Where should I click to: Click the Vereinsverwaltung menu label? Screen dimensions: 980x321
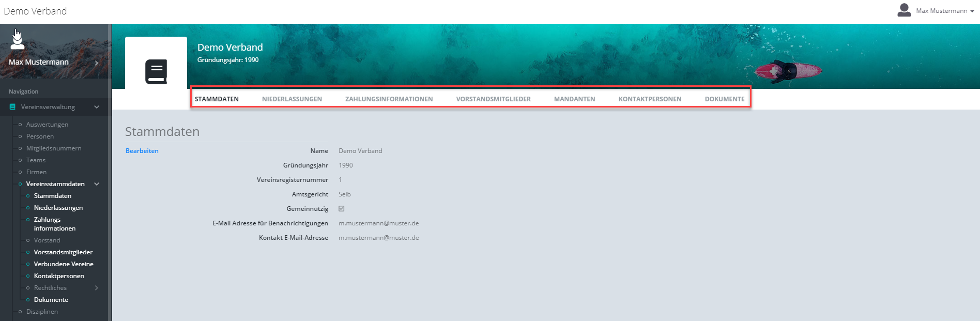48,107
